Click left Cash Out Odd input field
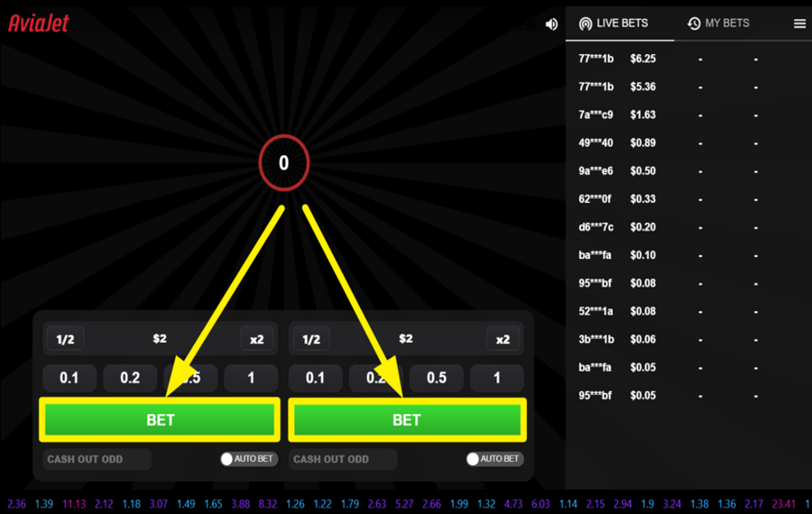Screen dimensions: 812x514 pos(97,459)
